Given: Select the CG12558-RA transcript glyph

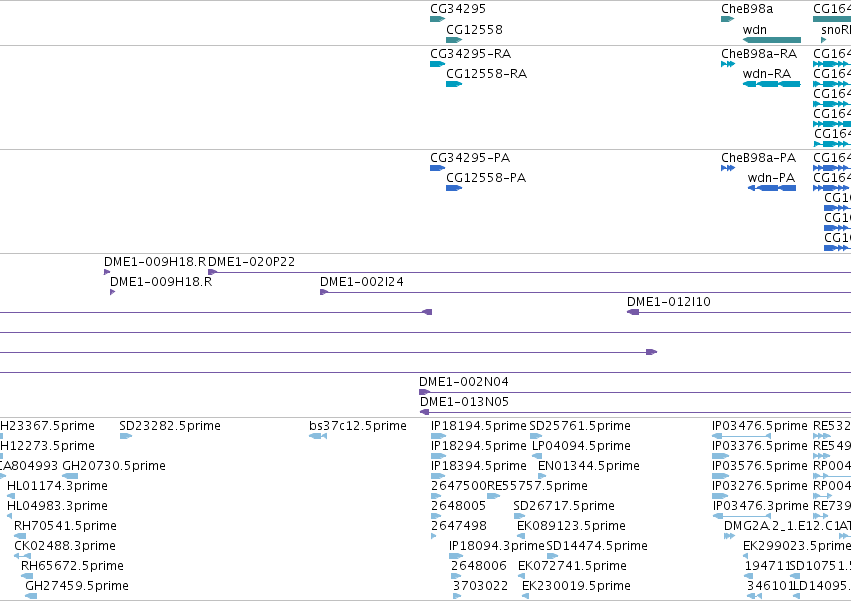Looking at the screenshot, I should click(454, 84).
